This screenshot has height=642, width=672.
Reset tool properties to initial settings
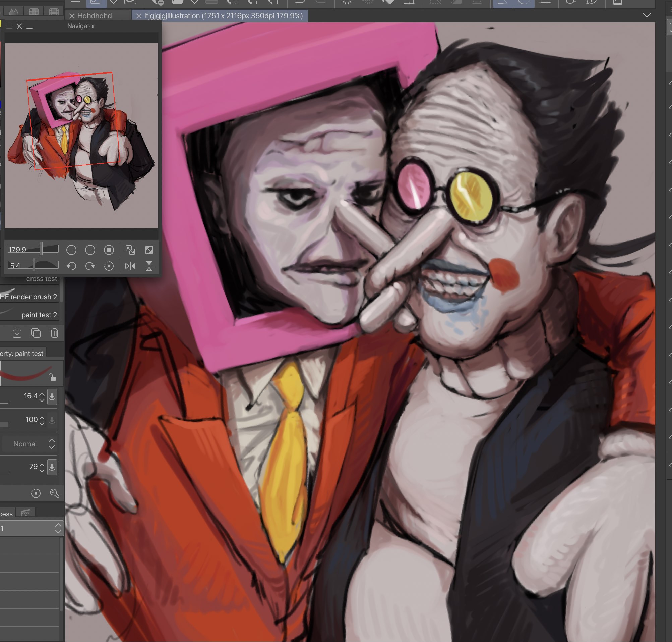(36, 493)
